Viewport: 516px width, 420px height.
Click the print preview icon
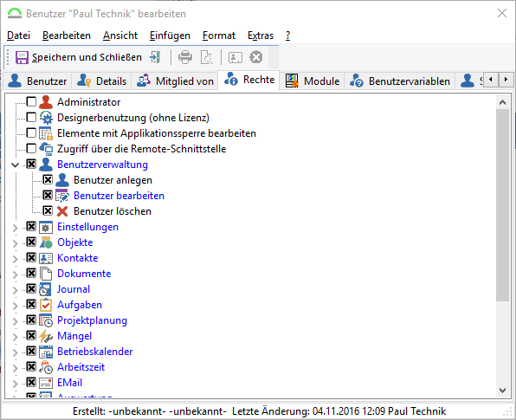[207, 57]
